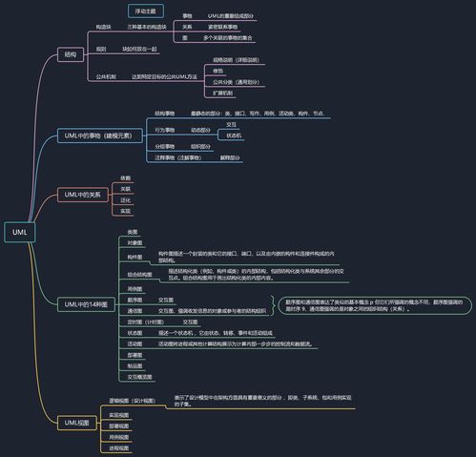Image resolution: width=476 pixels, height=457 pixels.
Task: Click the 扩展机制 leaf topic
Action: pyautogui.click(x=222, y=93)
